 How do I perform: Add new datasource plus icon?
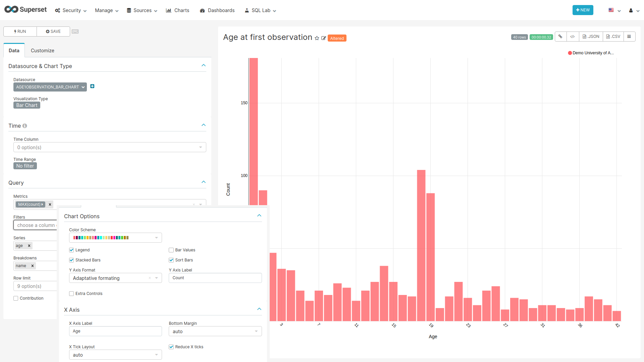pyautogui.click(x=92, y=86)
